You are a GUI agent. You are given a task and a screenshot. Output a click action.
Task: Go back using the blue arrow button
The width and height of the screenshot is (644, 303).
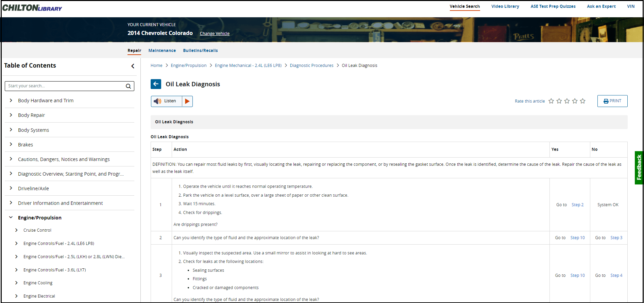[156, 84]
